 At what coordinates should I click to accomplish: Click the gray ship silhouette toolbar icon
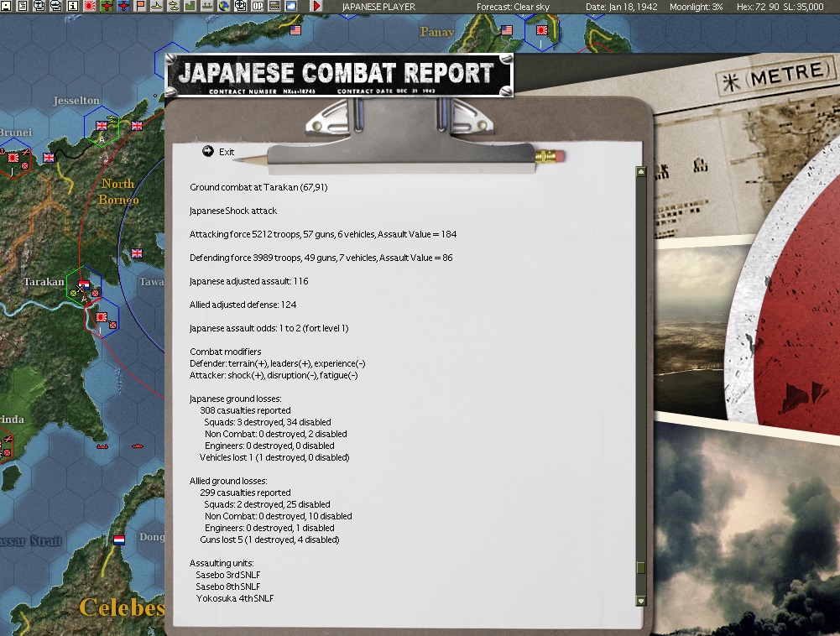(206, 6)
